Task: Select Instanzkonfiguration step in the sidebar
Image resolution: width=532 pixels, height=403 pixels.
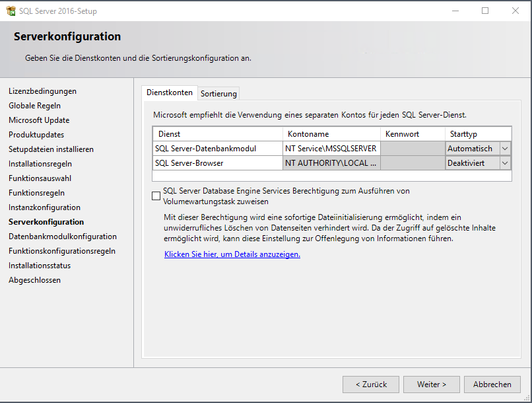Action: pos(44,207)
